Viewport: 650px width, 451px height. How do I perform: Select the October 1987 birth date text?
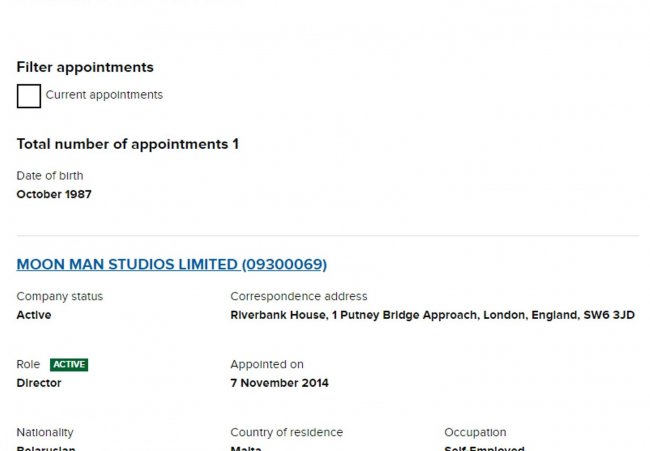54,194
